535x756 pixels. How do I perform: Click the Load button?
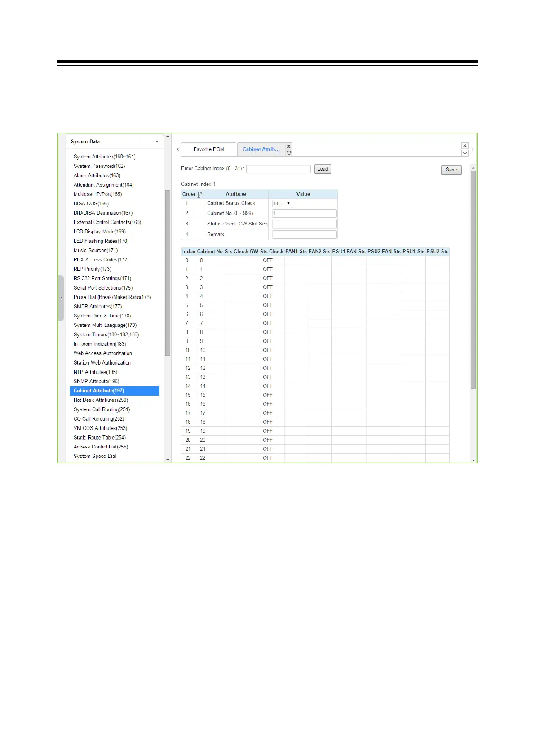click(323, 169)
